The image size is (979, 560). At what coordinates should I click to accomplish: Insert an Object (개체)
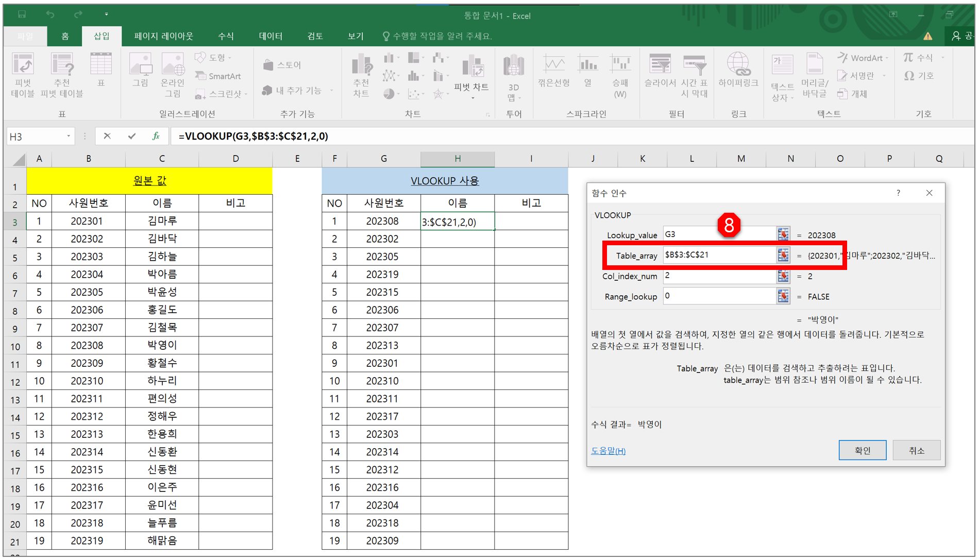(x=853, y=94)
